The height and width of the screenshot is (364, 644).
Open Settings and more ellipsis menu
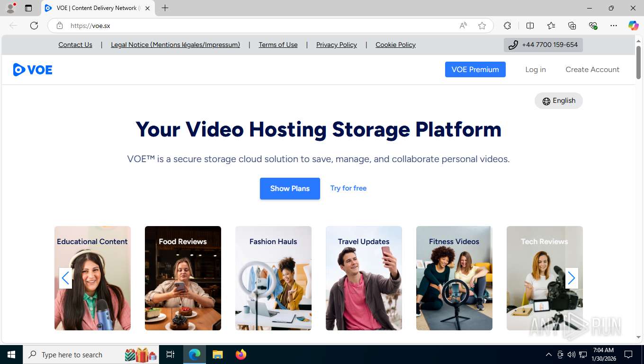pyautogui.click(x=614, y=26)
